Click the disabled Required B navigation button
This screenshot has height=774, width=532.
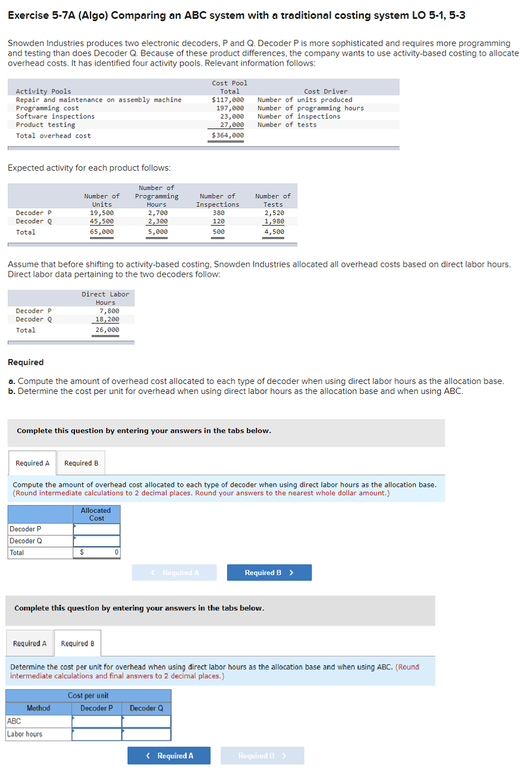click(x=262, y=755)
